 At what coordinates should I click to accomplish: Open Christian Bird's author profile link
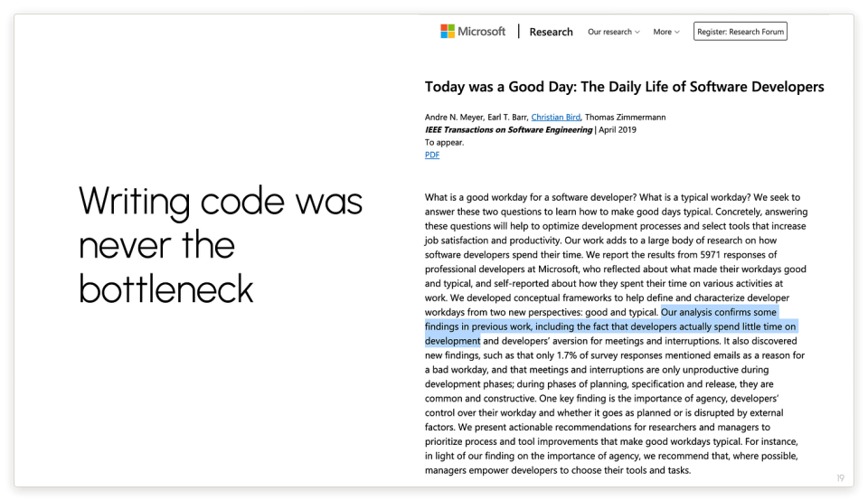(556, 118)
